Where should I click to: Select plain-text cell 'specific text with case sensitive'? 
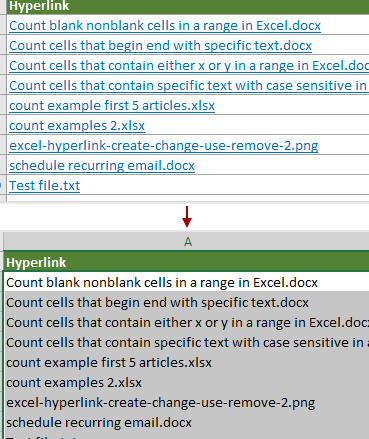pyautogui.click(x=186, y=343)
